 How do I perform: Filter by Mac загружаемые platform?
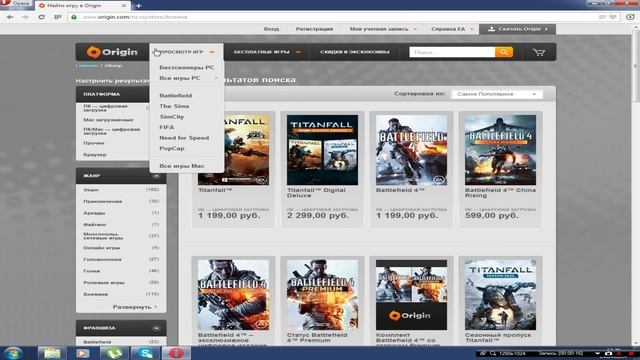point(108,120)
